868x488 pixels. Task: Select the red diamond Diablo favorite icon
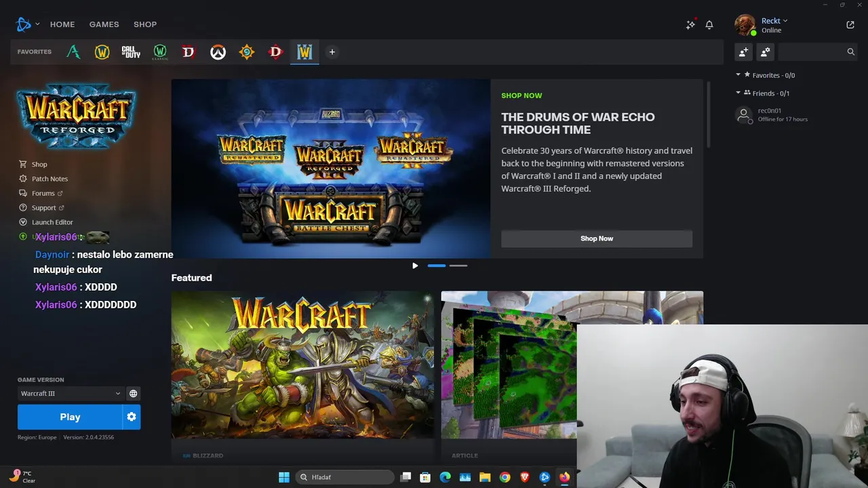[x=275, y=52]
